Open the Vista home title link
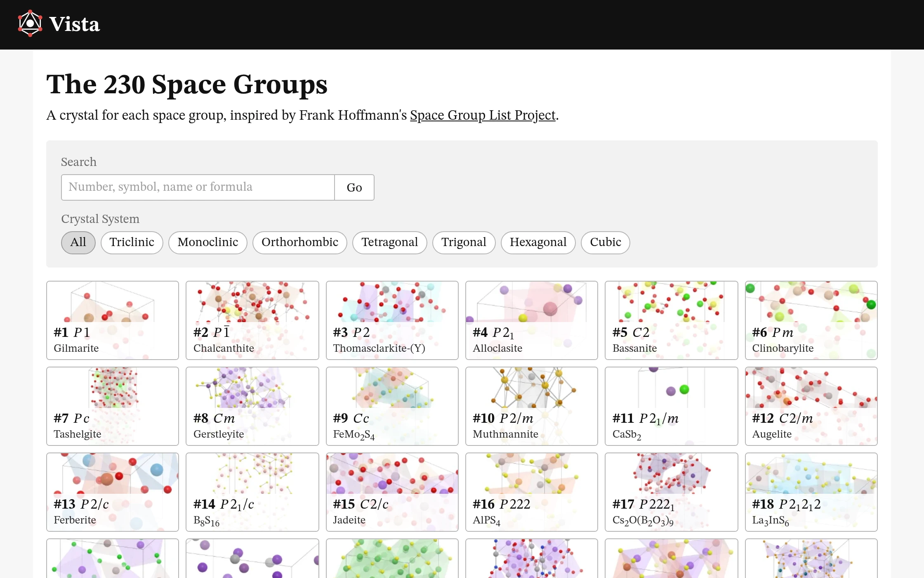The image size is (924, 578). point(74,24)
